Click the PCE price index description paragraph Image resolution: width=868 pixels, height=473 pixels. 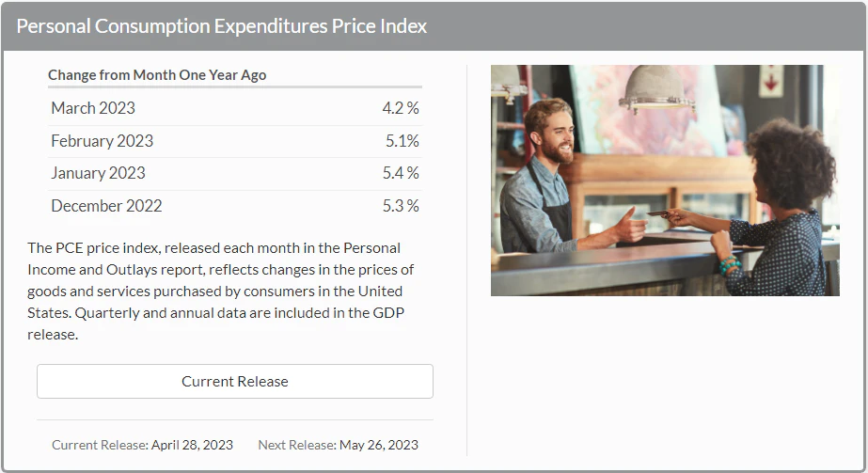[220, 291]
